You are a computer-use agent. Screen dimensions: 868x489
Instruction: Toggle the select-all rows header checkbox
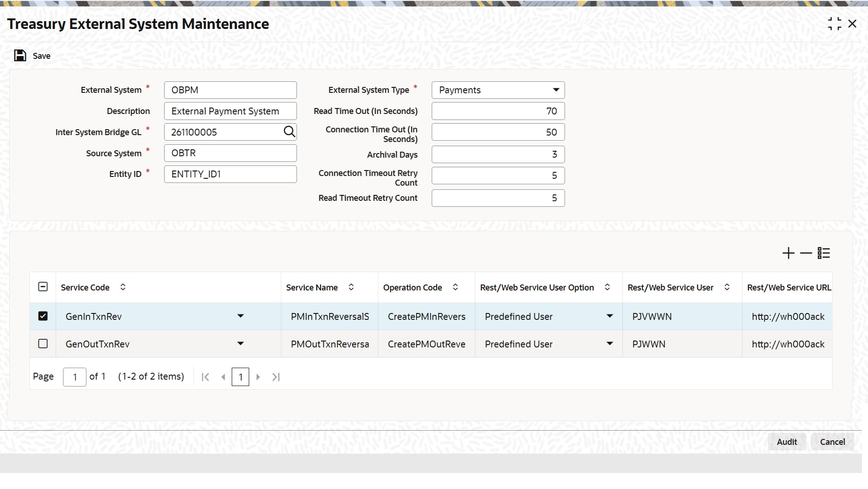coord(43,287)
